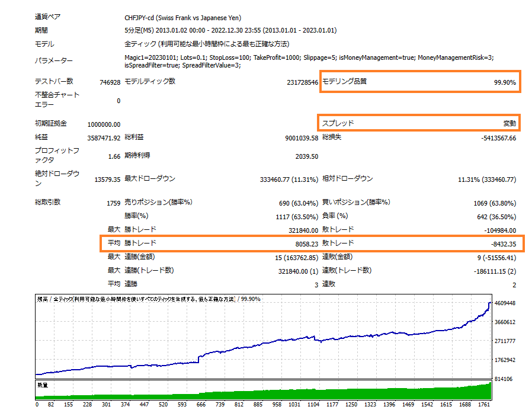Screen dimensions: 532x410
Task: Click the '連勝(金額)' label
Action: (139, 257)
